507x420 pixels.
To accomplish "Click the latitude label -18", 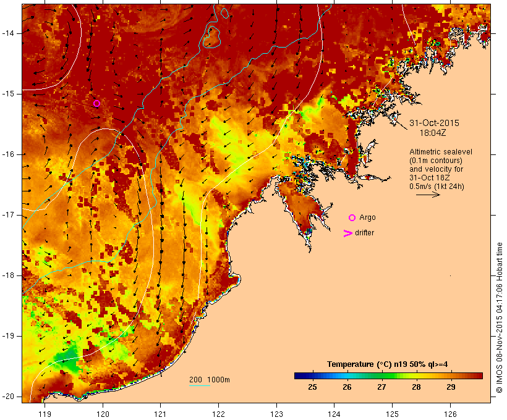I will (7, 275).
